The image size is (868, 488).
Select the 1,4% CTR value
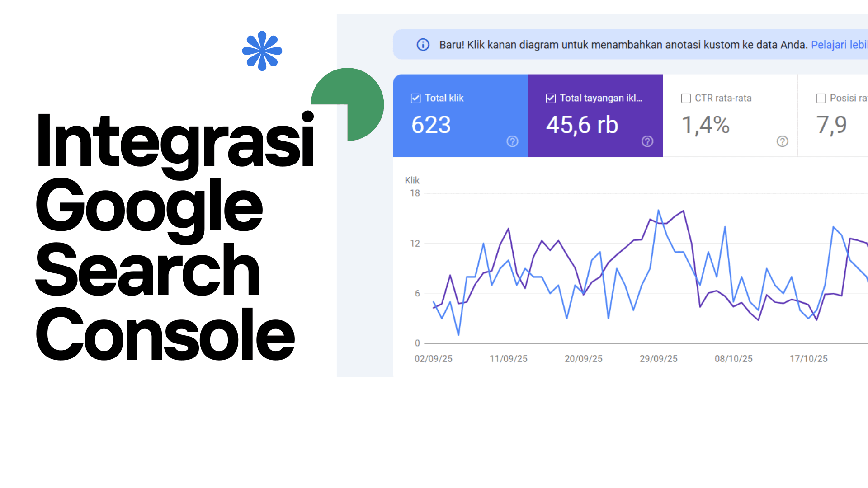(705, 125)
